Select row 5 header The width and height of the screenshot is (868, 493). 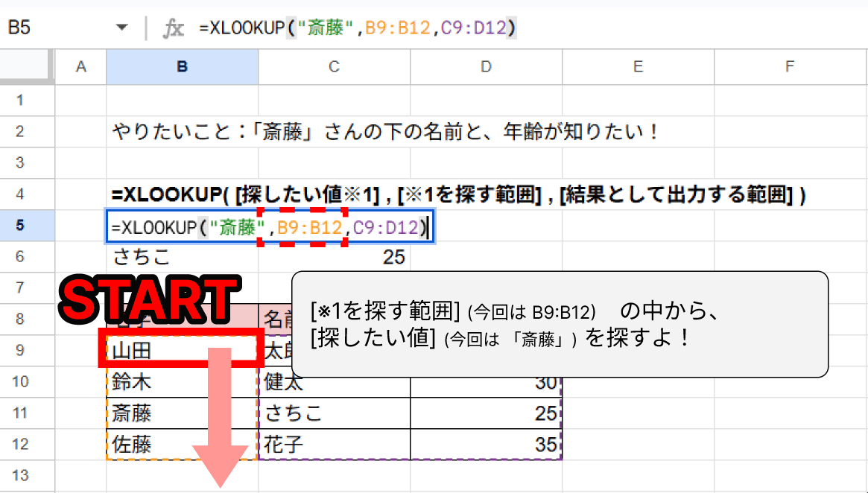[20, 226]
